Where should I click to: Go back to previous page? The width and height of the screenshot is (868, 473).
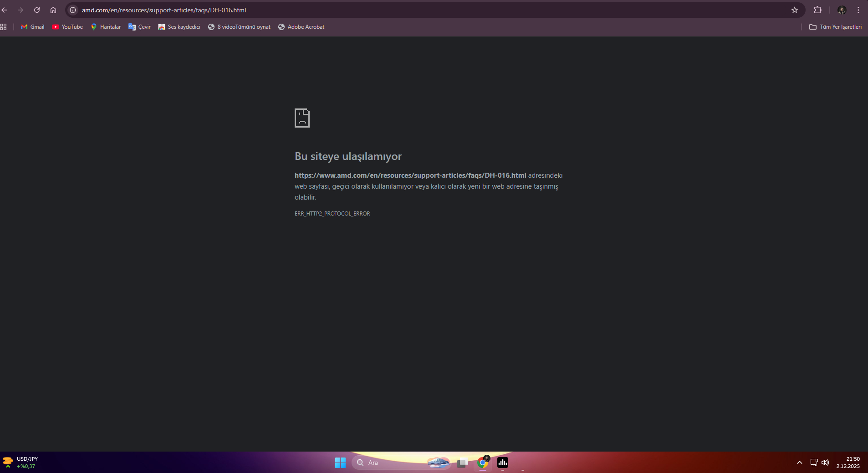click(5, 10)
